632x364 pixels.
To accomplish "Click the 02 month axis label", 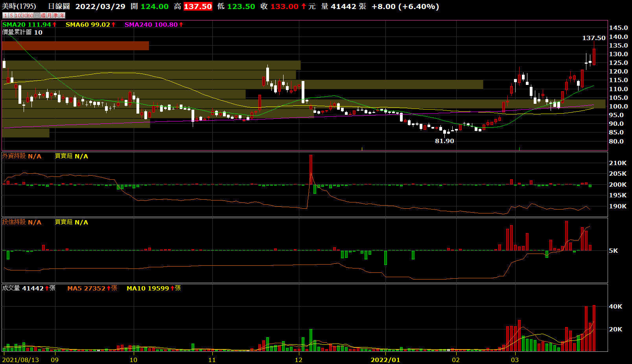I will 455,360.
